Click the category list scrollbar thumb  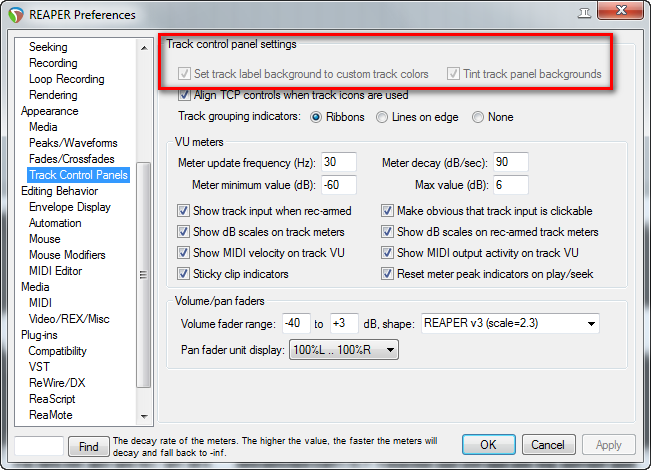pos(144,275)
